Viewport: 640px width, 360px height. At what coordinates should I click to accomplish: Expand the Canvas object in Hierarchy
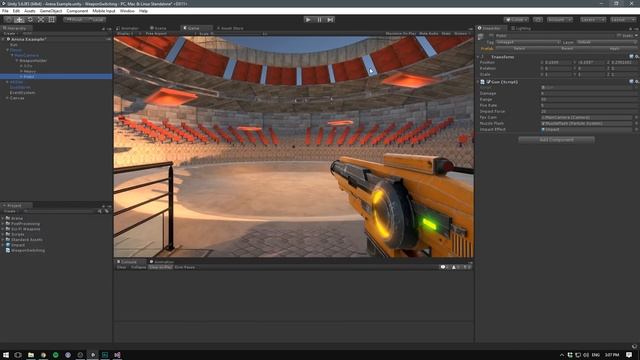(7, 98)
